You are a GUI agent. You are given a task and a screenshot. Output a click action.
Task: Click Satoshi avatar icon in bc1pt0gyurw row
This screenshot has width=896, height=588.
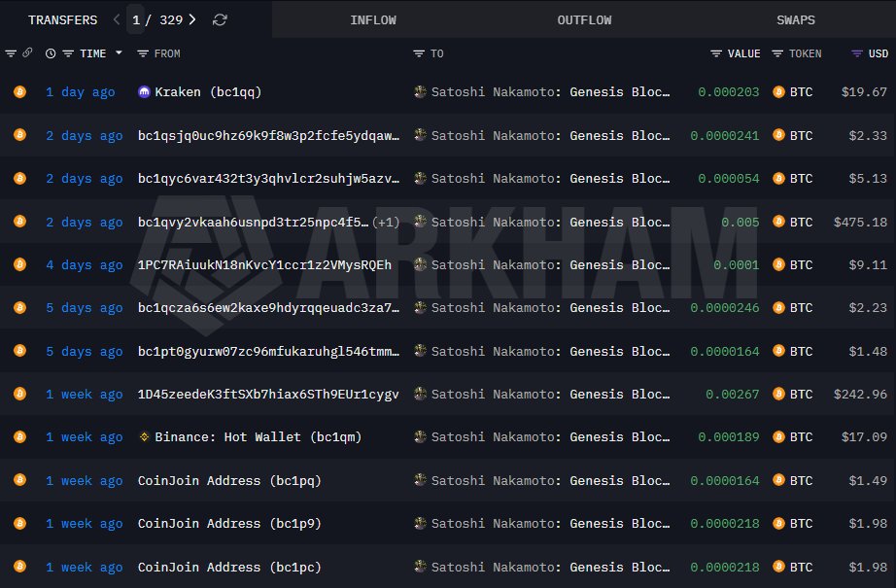[x=420, y=350]
